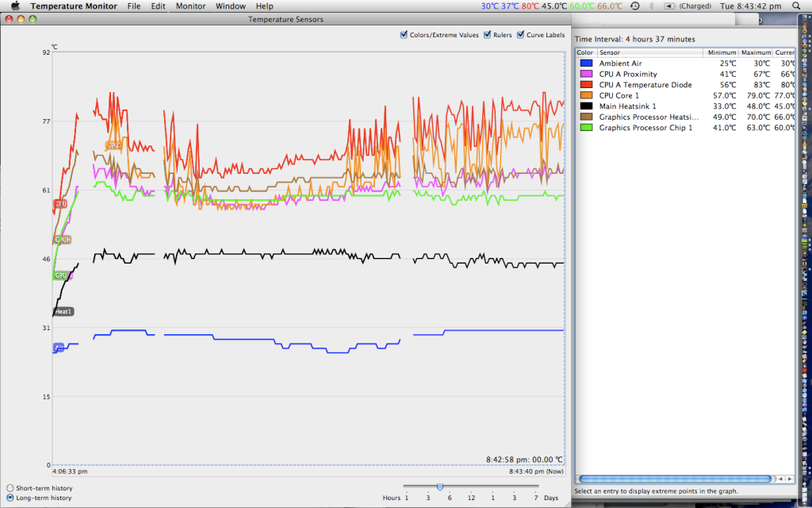The height and width of the screenshot is (508, 812).
Task: Open the Apple menu
Action: pos(15,6)
